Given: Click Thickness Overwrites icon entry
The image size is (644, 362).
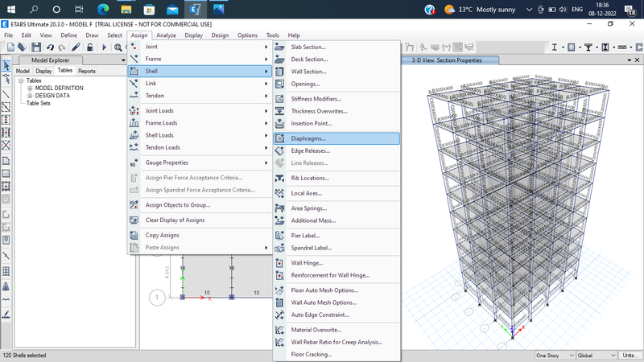Looking at the screenshot, I should coord(279,111).
